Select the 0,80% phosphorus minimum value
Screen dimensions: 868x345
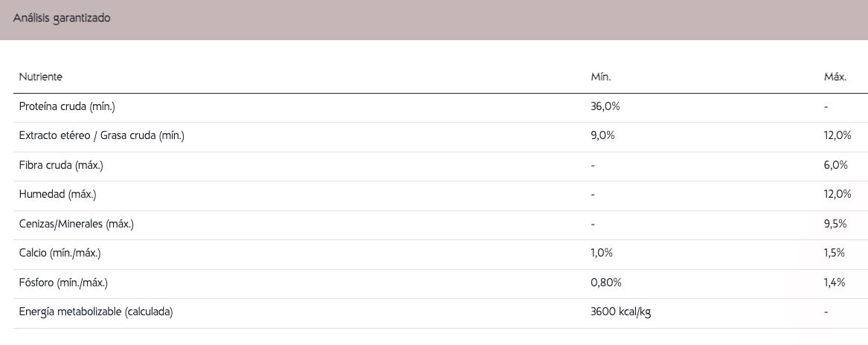coord(606,283)
